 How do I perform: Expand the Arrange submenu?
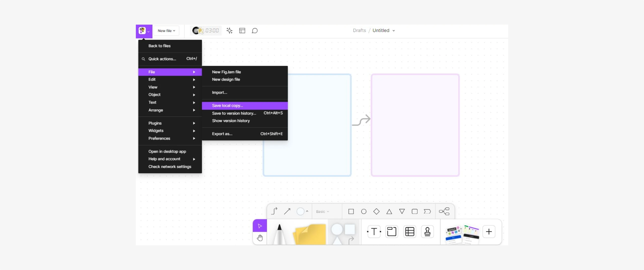[x=170, y=110]
